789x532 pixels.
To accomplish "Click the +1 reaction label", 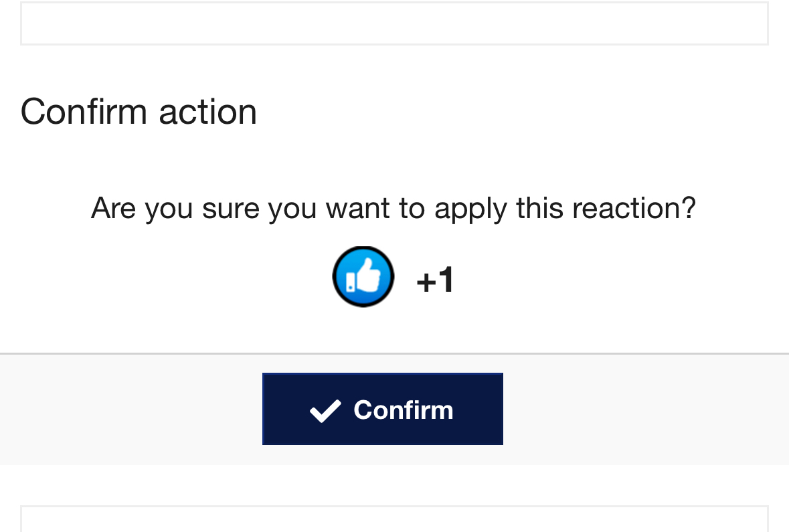I will pyautogui.click(x=435, y=280).
